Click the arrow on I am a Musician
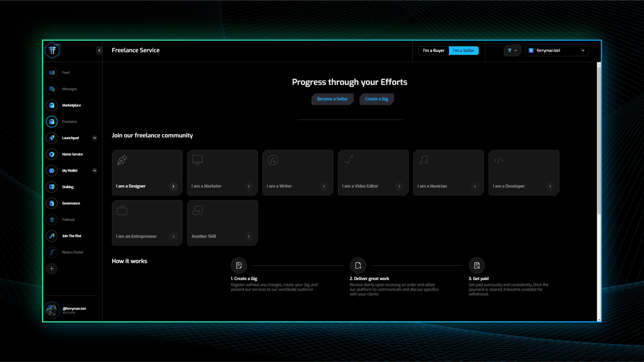The width and height of the screenshot is (644, 362). pyautogui.click(x=475, y=186)
